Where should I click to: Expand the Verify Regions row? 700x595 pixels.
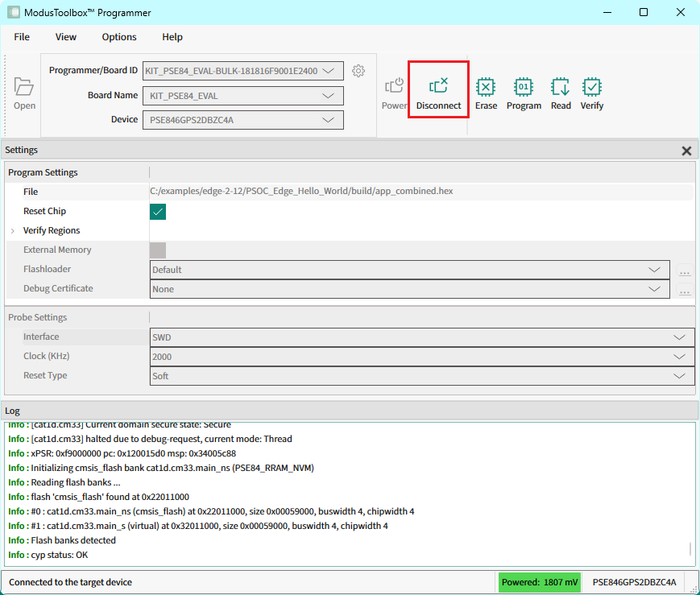click(13, 231)
